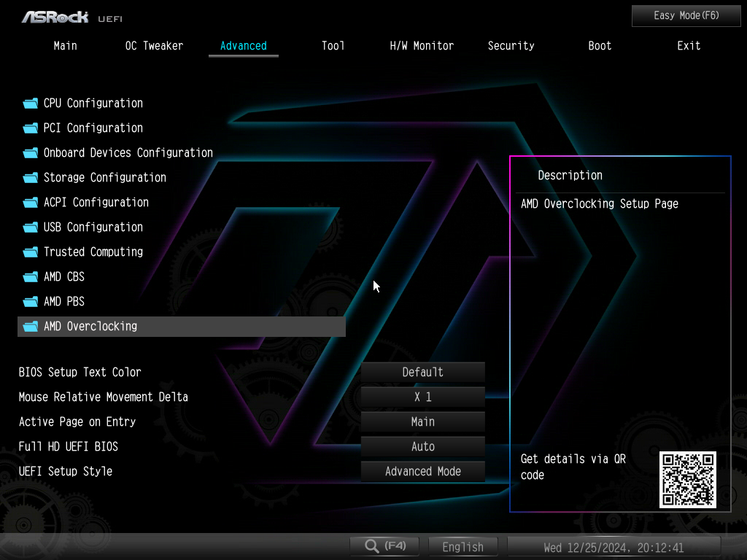Image resolution: width=747 pixels, height=560 pixels.
Task: Click the BIOS Setup Text Color label
Action: pyautogui.click(x=80, y=372)
